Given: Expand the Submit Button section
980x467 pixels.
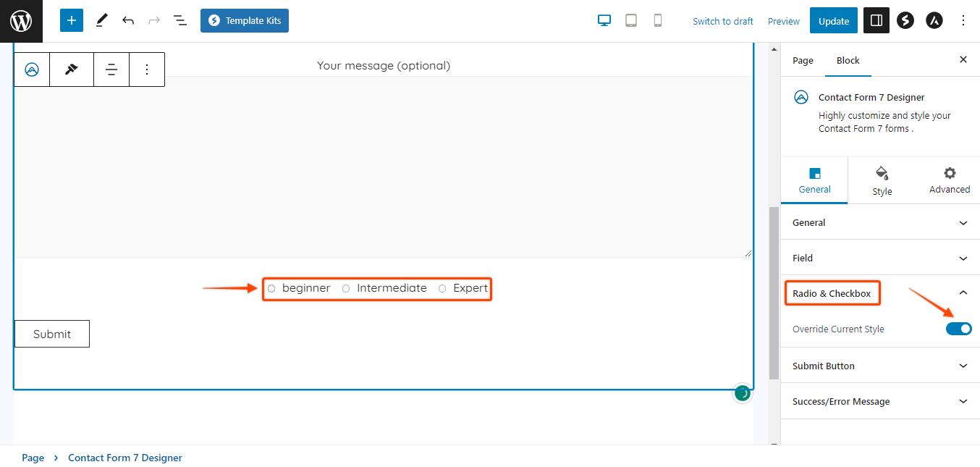Looking at the screenshot, I should (879, 366).
